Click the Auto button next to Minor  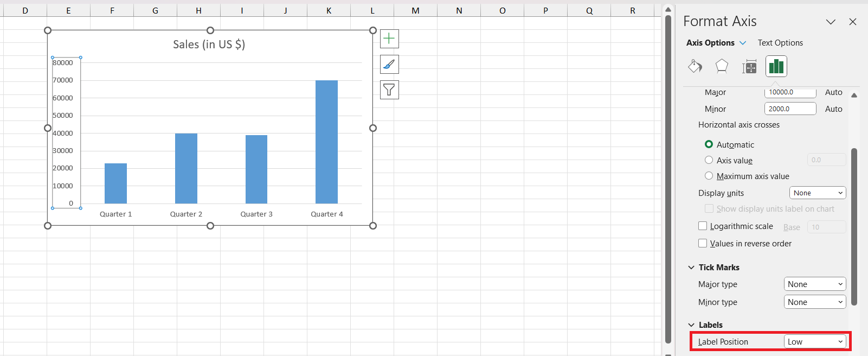click(x=833, y=109)
